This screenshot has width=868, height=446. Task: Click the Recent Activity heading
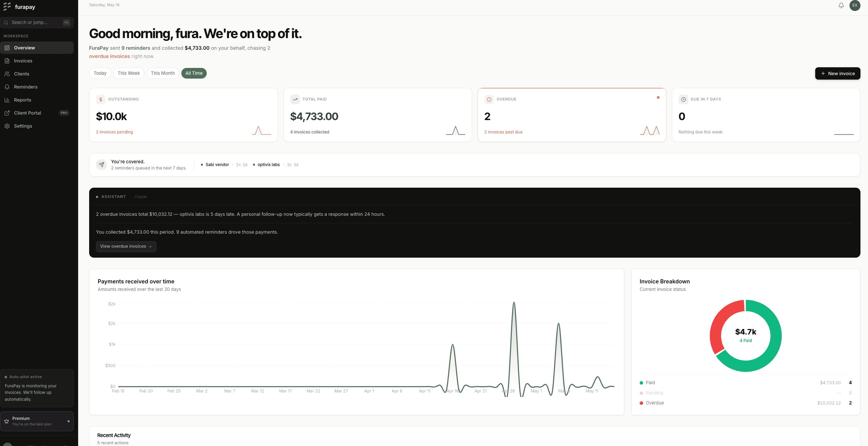coord(114,435)
